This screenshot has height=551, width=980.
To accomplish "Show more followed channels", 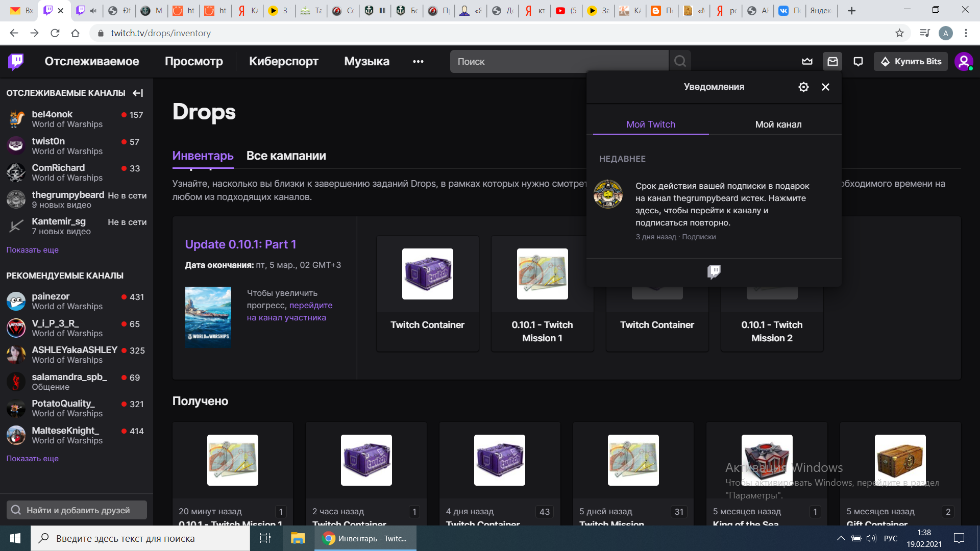I will (x=32, y=250).
